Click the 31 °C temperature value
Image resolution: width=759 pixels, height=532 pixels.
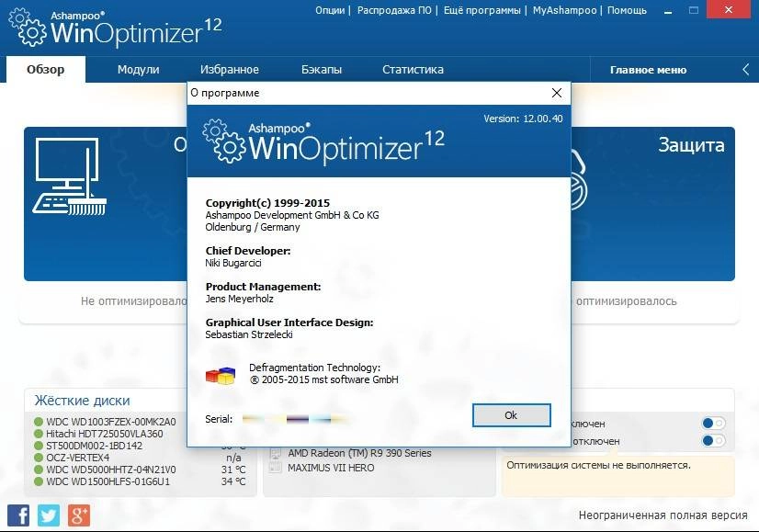pyautogui.click(x=233, y=470)
